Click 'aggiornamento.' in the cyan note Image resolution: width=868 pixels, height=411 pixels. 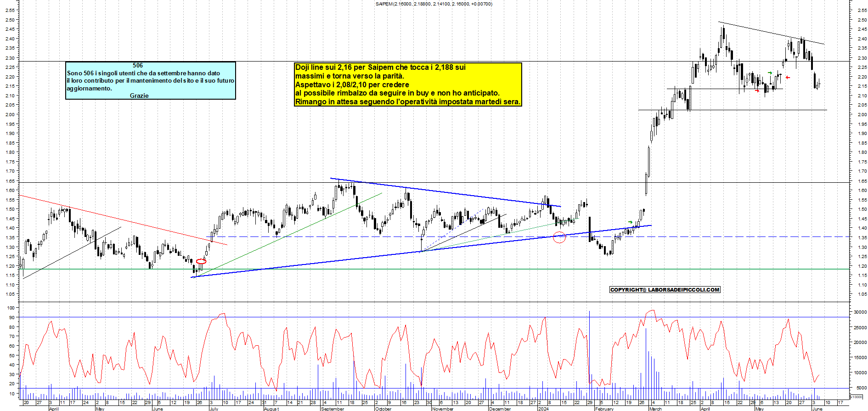[89, 88]
